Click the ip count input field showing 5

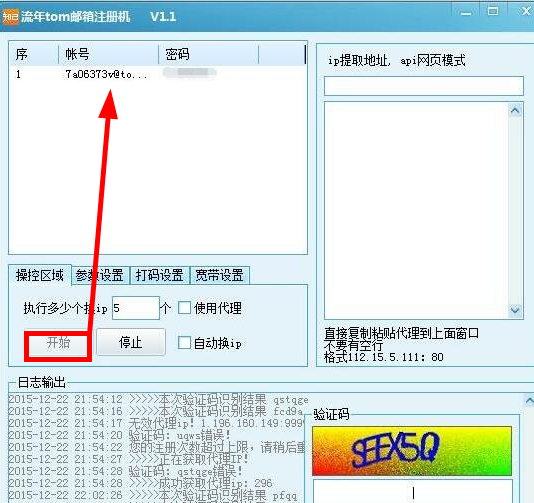[x=136, y=308]
